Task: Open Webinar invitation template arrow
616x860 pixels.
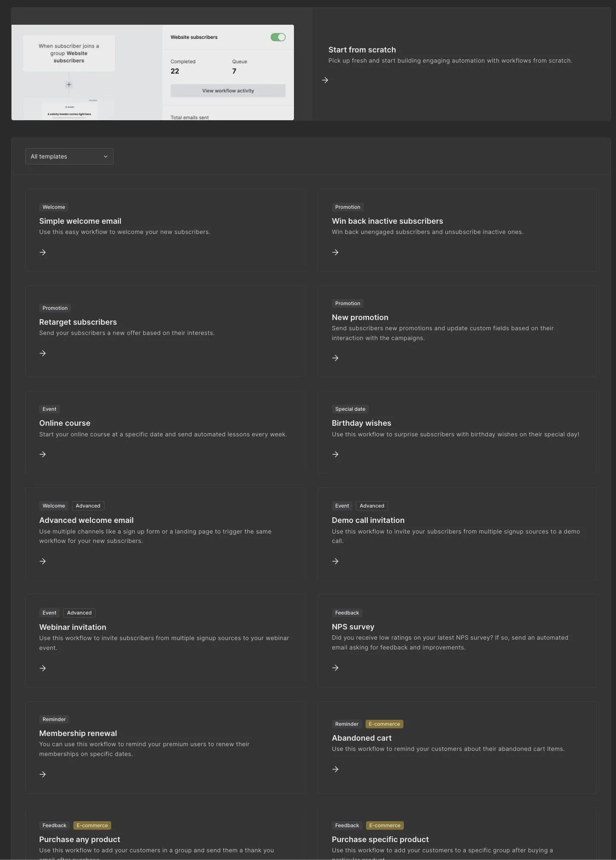Action: 43,668
